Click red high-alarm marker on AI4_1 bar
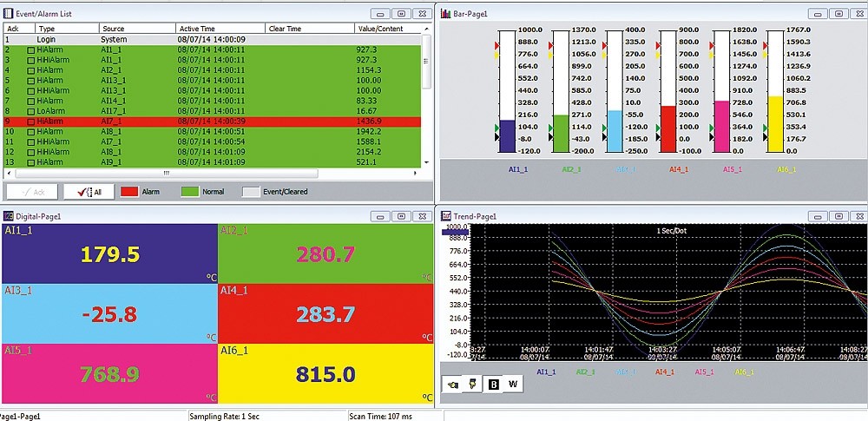The width and height of the screenshot is (868, 421). (x=658, y=45)
